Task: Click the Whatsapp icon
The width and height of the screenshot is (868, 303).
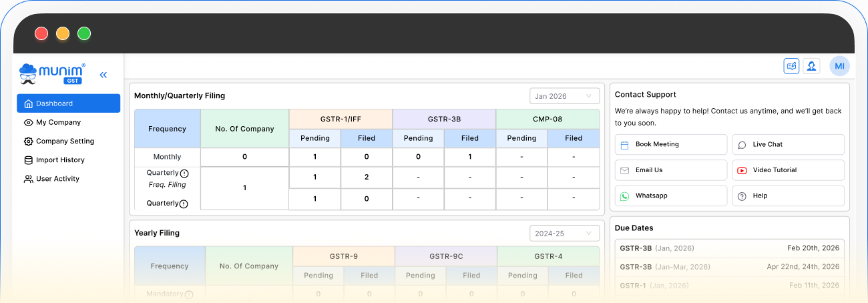Action: click(x=625, y=196)
